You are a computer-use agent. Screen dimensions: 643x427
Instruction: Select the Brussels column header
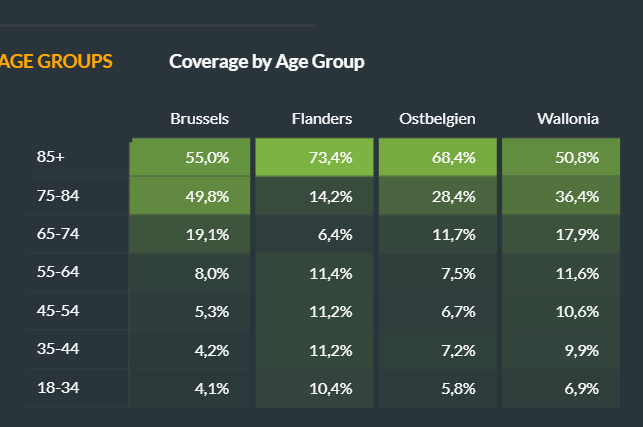point(200,119)
